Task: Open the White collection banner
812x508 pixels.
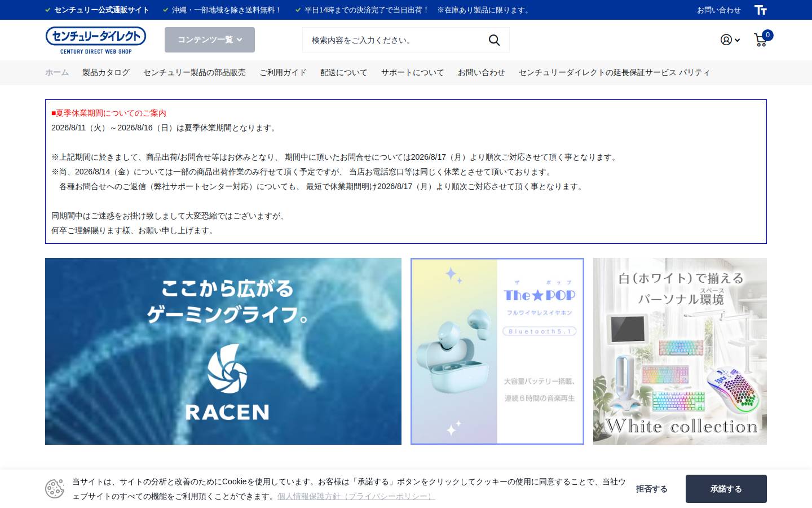Action: pos(680,351)
